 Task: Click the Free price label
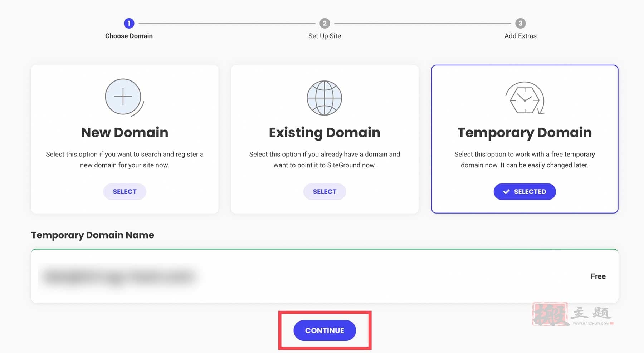tap(598, 276)
